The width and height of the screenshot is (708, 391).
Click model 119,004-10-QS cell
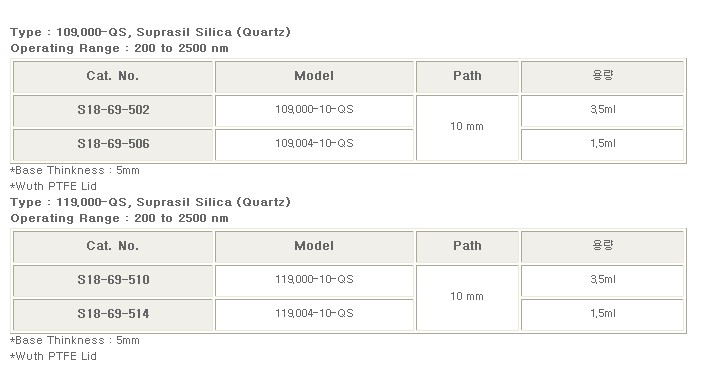[x=314, y=315]
